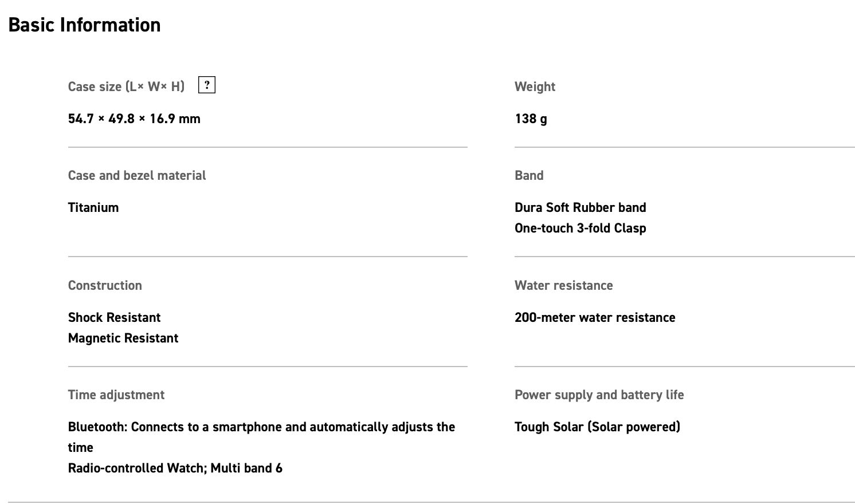855x504 pixels.
Task: Click the Weight label
Action: (535, 86)
